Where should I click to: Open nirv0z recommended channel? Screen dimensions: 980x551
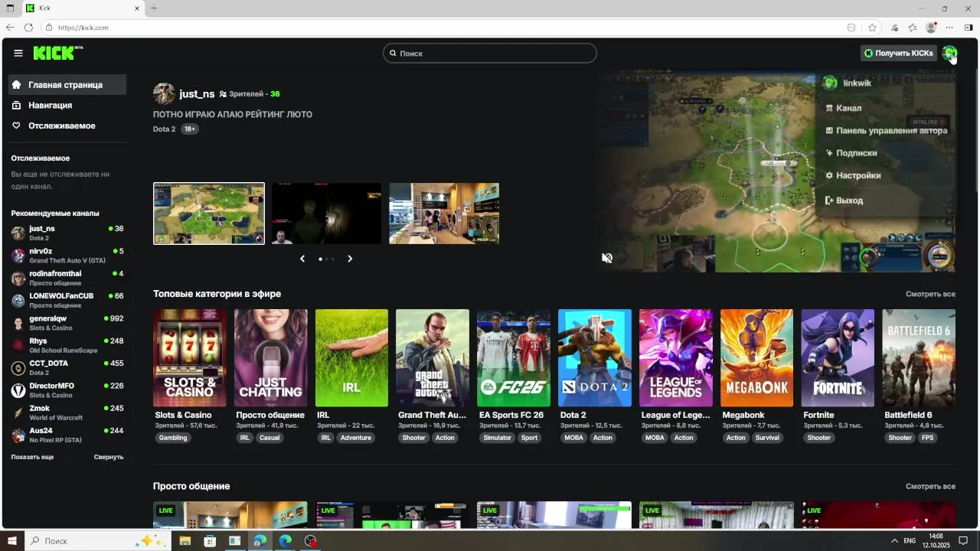tap(67, 256)
